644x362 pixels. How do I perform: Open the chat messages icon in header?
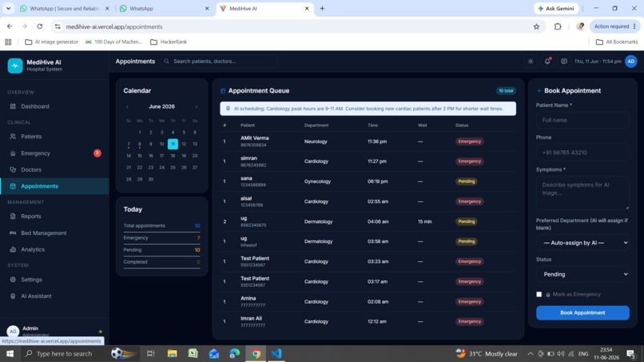click(x=564, y=62)
